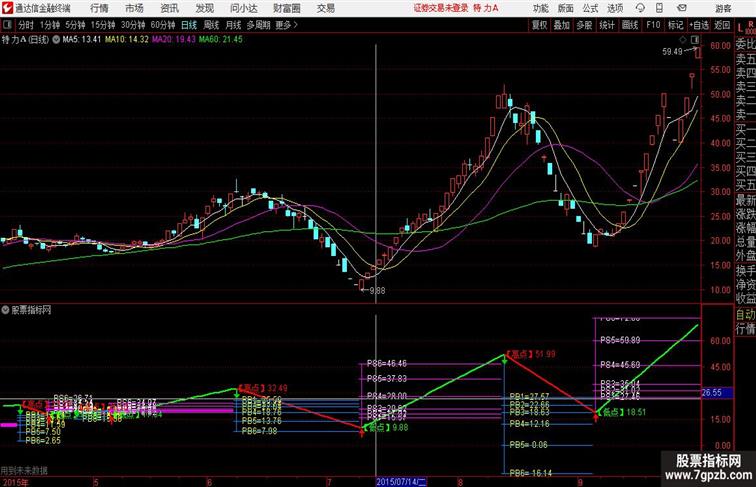Click the 证券交易未登录 login notice
This screenshot has height=487, width=756.
[x=441, y=8]
